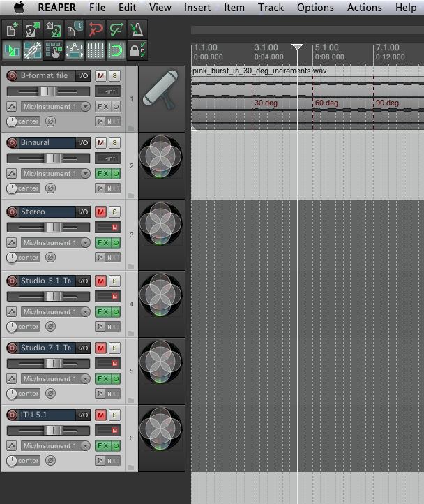
Task: Arm record on Studio 7.1 track
Action: pos(13,348)
